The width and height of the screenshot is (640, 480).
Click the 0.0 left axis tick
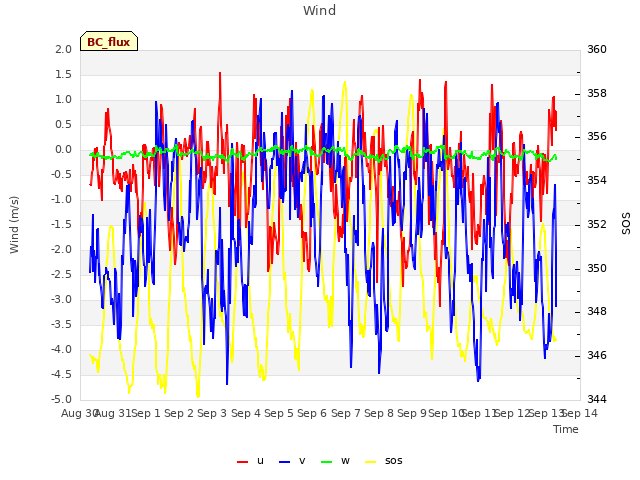point(63,149)
